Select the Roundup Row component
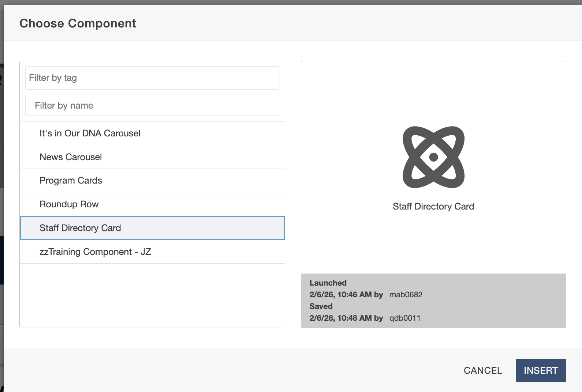Screen dimensions: 582x392 [69, 204]
